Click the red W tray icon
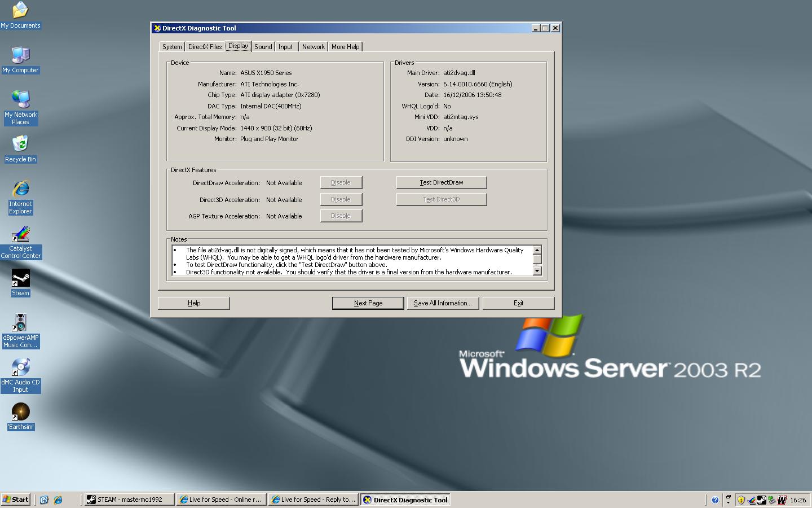The height and width of the screenshot is (508, 812). pyautogui.click(x=782, y=500)
